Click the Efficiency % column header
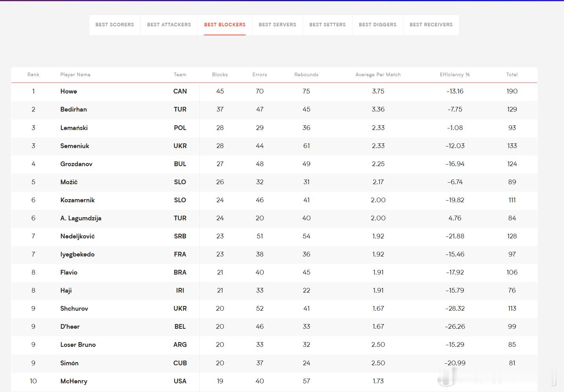This screenshot has width=564, height=392. [455, 75]
